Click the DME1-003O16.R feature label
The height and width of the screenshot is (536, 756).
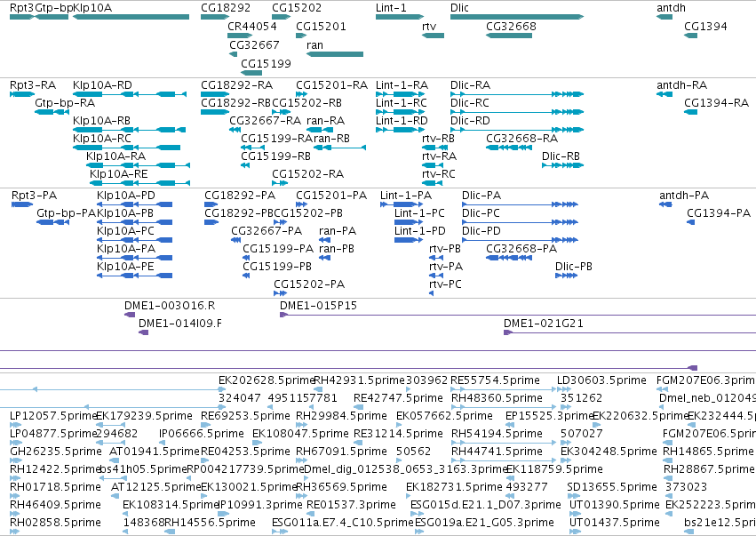click(170, 306)
